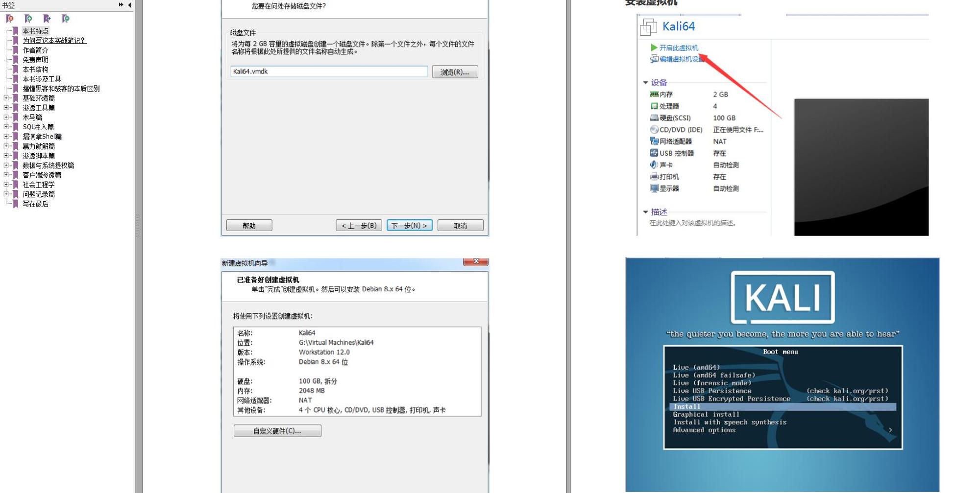The width and height of the screenshot is (980, 493).
Task: Expand the 客户端渗透篇 bookmark
Action: (x=6, y=175)
